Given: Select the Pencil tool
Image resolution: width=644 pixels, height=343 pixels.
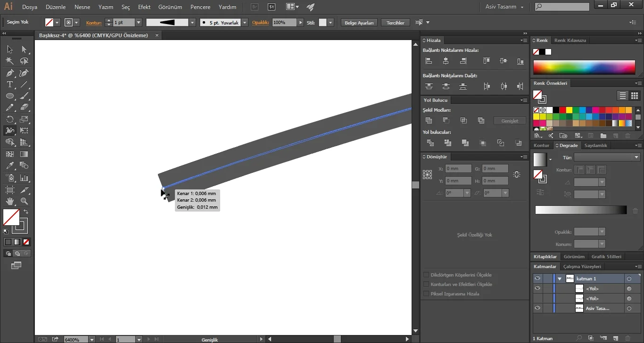Looking at the screenshot, I should pyautogui.click(x=9, y=107).
